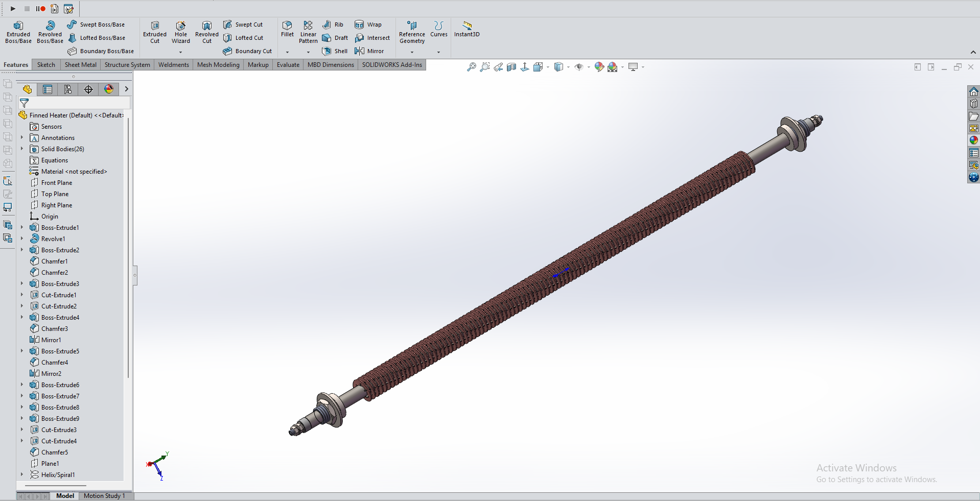Select the Extruded Boss/Base tool

click(x=18, y=32)
